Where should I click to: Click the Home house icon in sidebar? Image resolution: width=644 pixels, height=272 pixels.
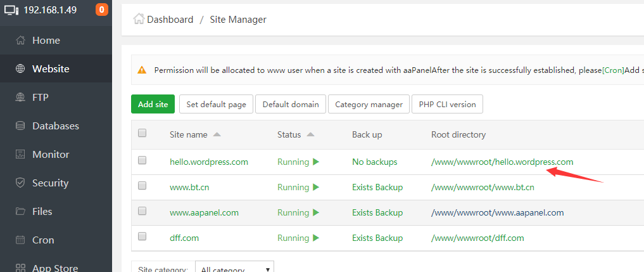20,41
